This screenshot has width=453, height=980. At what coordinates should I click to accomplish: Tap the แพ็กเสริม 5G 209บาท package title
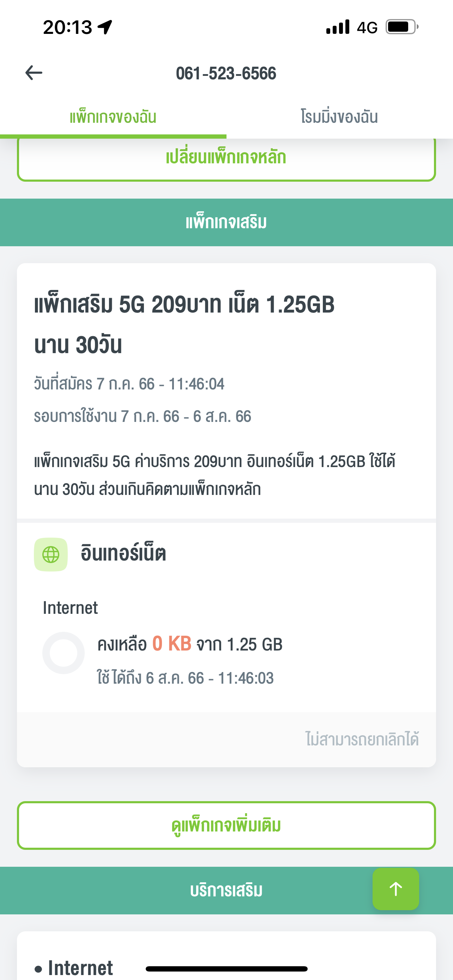[185, 325]
